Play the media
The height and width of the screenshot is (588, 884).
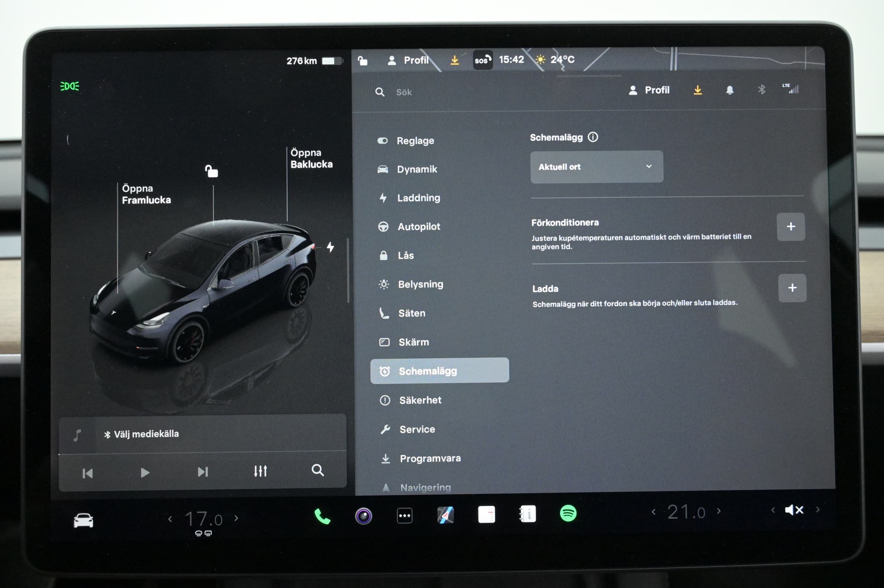(x=145, y=472)
